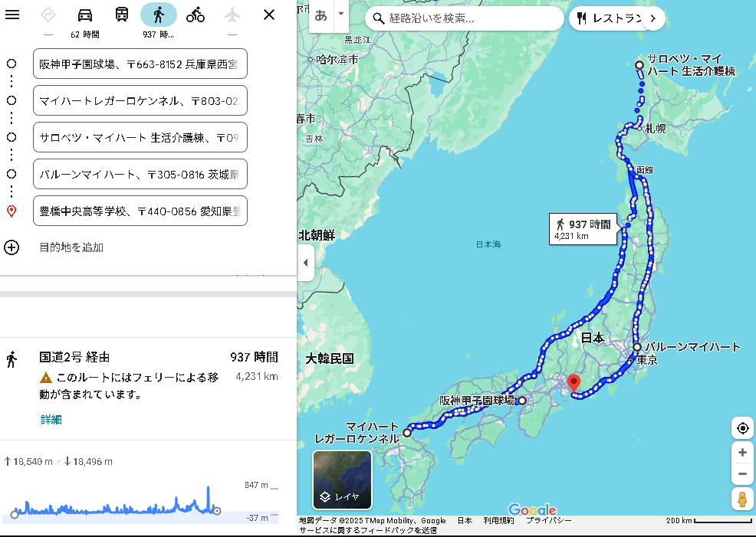756x537 pixels.
Task: Click the 日本 link in map footer
Action: pos(465,521)
